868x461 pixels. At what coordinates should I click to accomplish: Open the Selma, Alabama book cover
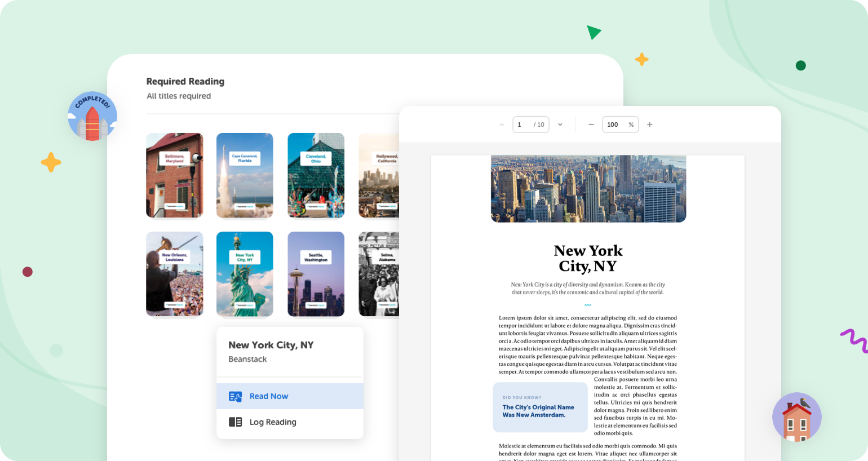point(379,274)
